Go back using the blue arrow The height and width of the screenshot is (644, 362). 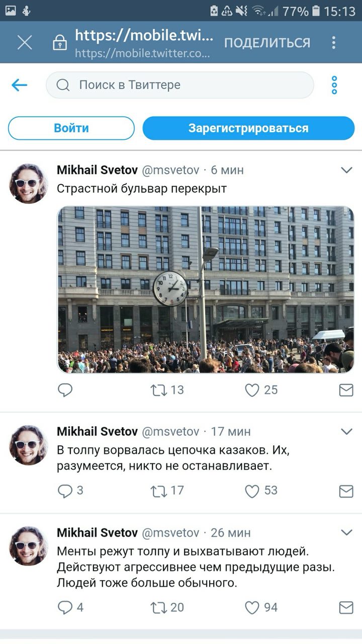(x=19, y=85)
